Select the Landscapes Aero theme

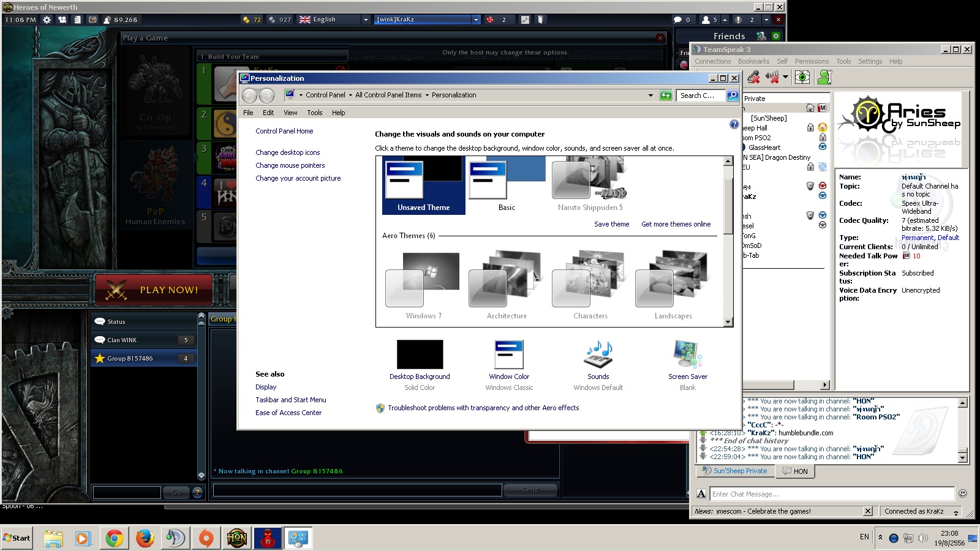coord(673,285)
